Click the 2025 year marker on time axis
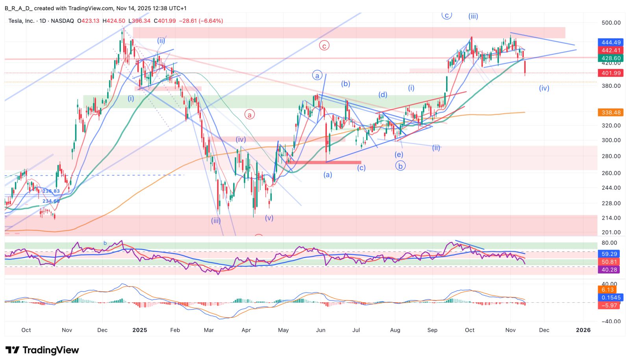 click(x=139, y=330)
